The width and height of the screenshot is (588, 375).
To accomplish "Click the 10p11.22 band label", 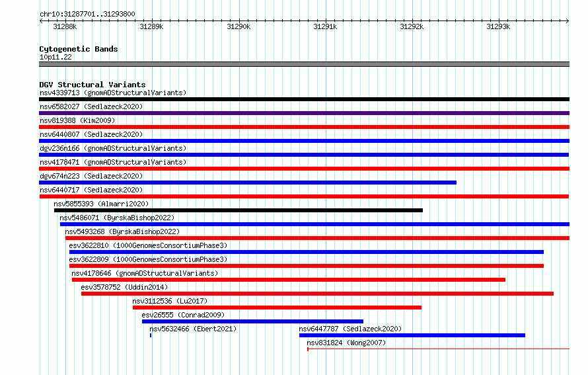I will click(x=55, y=57).
